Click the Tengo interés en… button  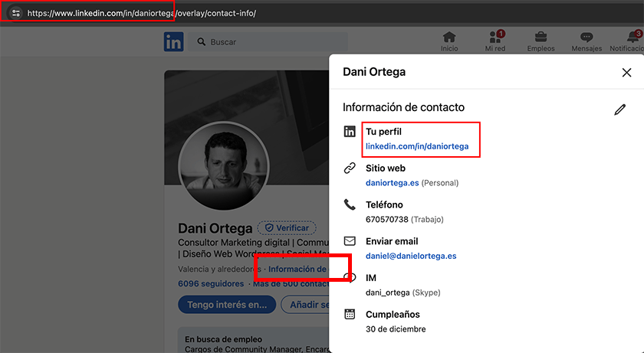[226, 305]
